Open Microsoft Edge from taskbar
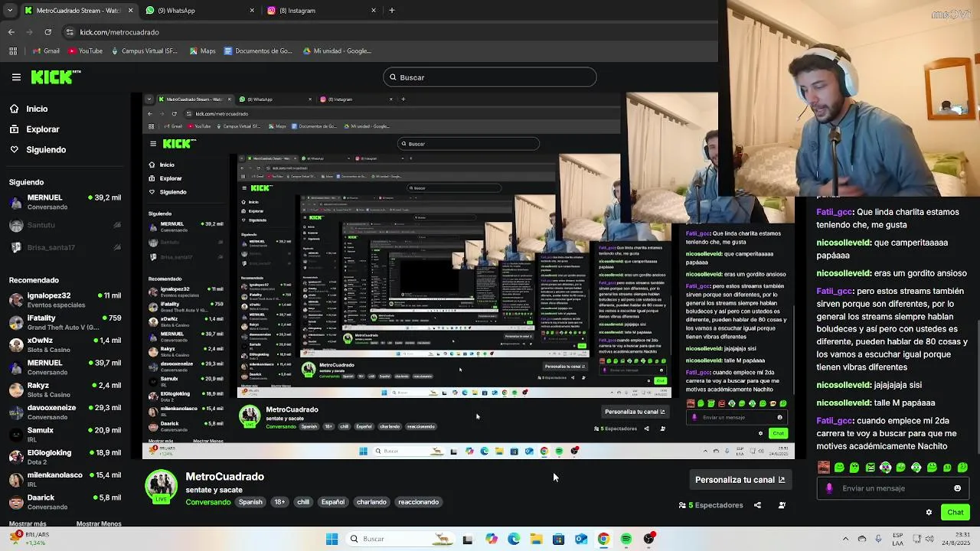980x551 pixels. (x=514, y=539)
